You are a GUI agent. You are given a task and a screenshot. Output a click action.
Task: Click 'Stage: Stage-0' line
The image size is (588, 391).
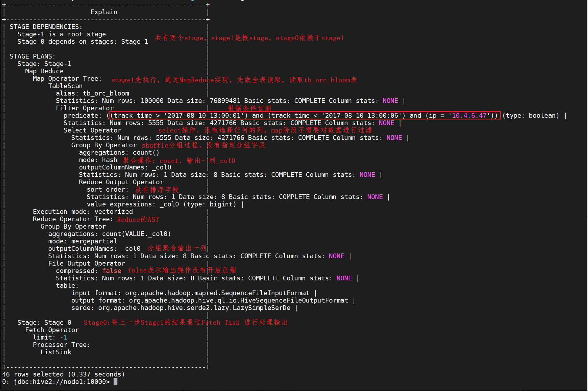[44, 323]
